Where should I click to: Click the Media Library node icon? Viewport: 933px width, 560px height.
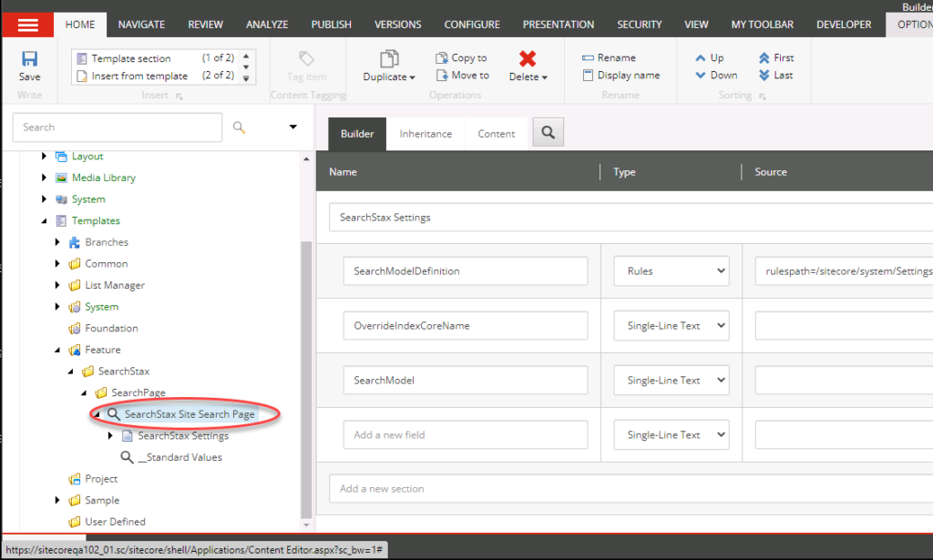point(61,178)
